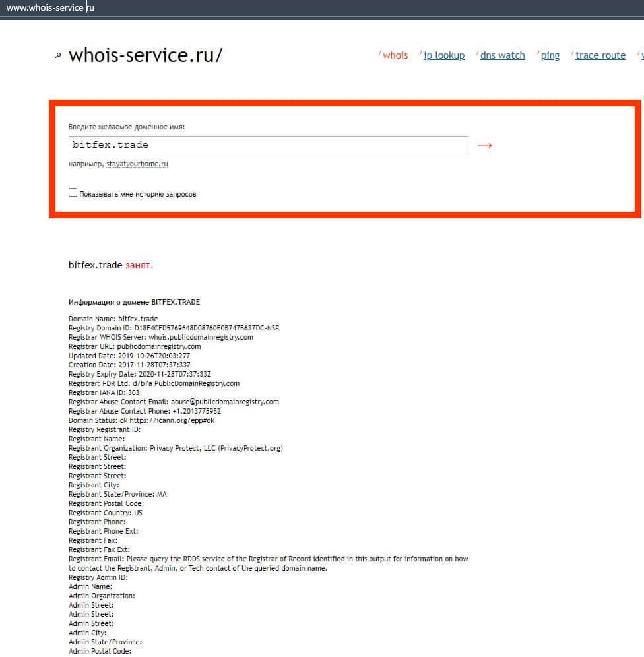Go to the dns watch tool
This screenshot has height=657, width=644.
tap(502, 55)
